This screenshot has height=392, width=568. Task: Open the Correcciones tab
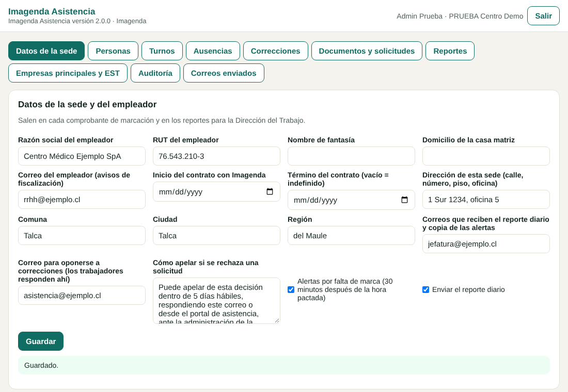[x=276, y=51]
